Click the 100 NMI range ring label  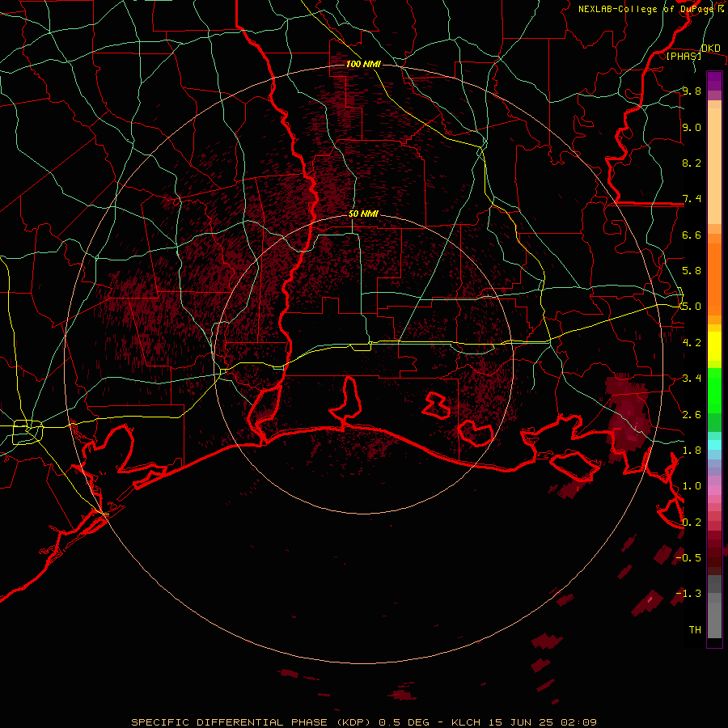pyautogui.click(x=363, y=64)
